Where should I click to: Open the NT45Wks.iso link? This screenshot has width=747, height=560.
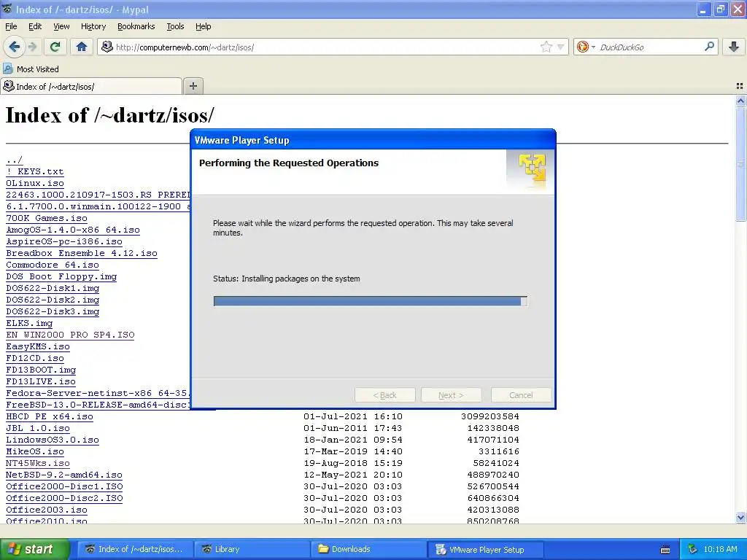(38, 463)
